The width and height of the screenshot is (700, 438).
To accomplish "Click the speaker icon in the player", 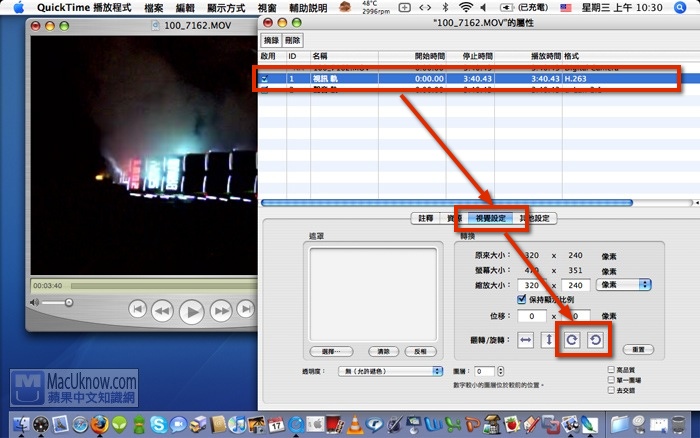I will pos(34,303).
